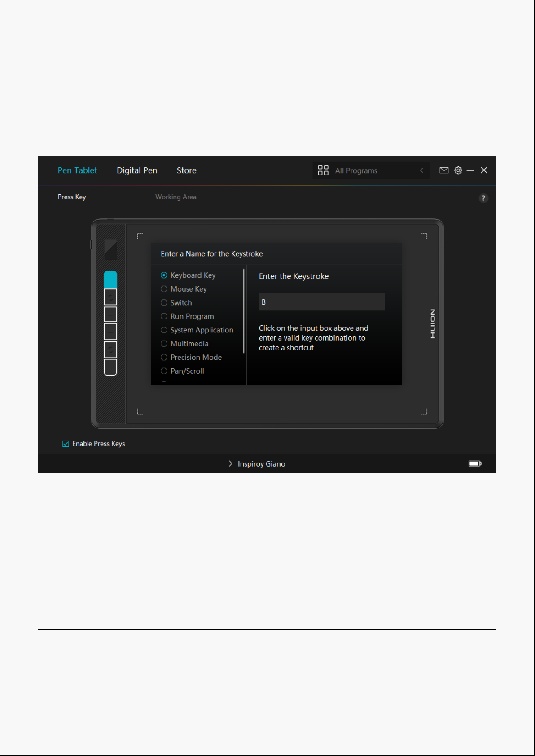Minimize the Huion driver window
Image resolution: width=535 pixels, height=756 pixels.
(x=470, y=170)
